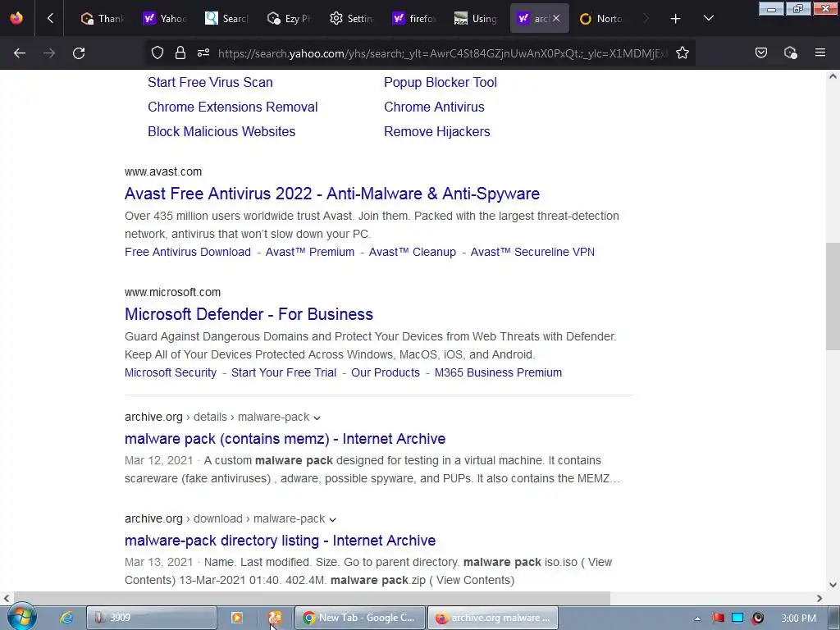Switch to the Thank tab
Screen dimensions: 840x630
coord(102,18)
